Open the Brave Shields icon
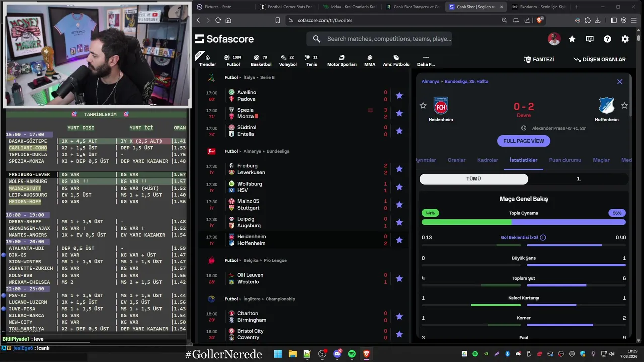Viewport: 644px width, 362px height. coord(539,20)
